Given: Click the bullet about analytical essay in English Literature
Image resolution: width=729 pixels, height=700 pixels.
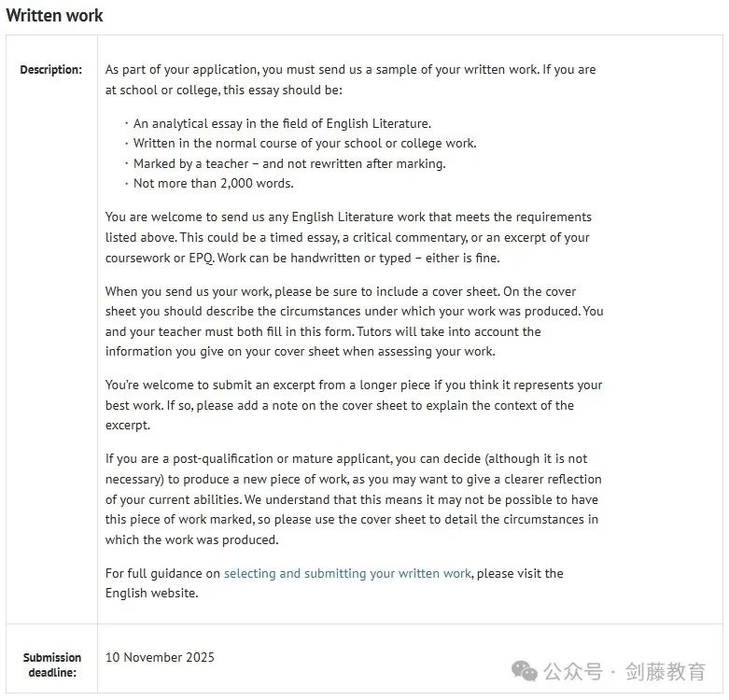Looking at the screenshot, I should [282, 123].
